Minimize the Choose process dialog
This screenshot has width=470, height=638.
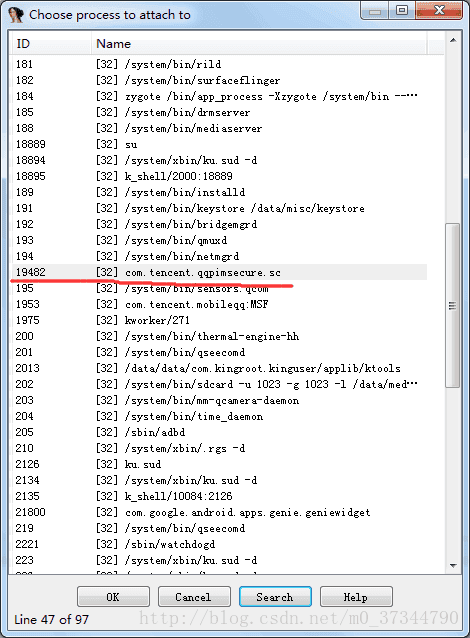[375, 10]
